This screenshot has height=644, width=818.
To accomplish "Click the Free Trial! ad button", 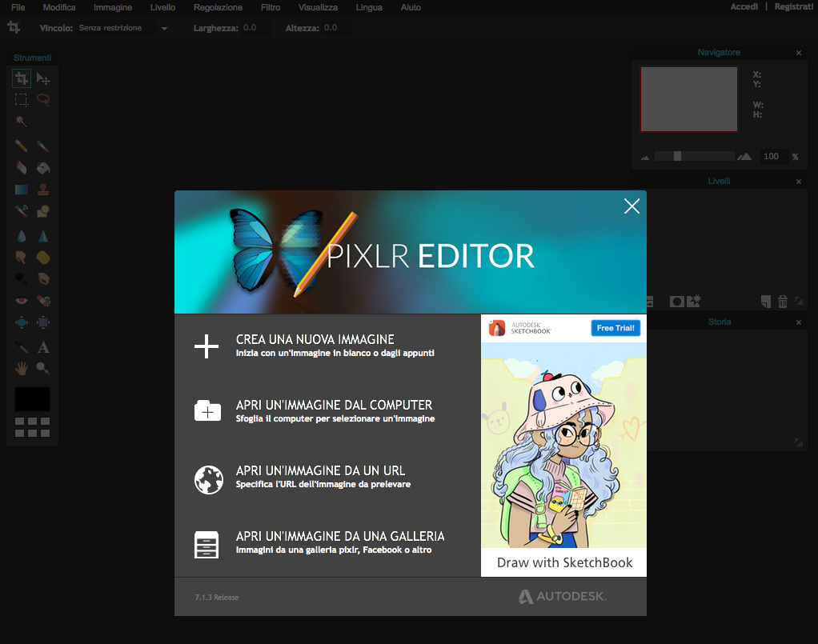I will click(616, 328).
